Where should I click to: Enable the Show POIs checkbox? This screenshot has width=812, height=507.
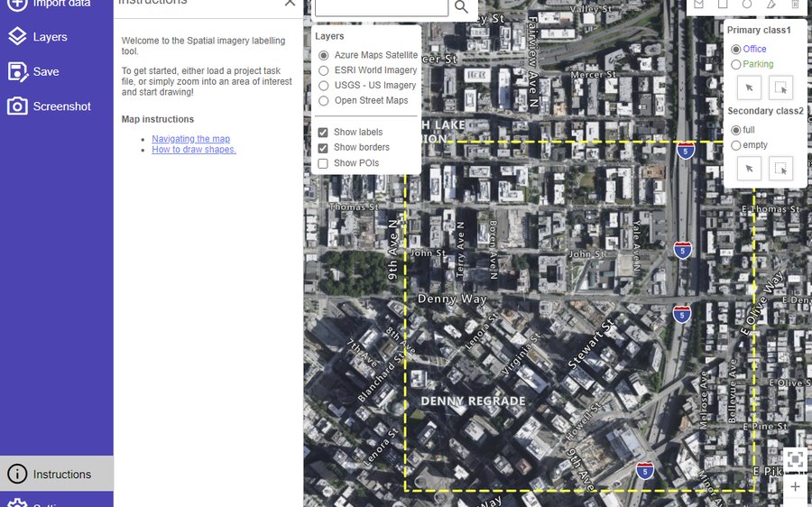point(323,163)
